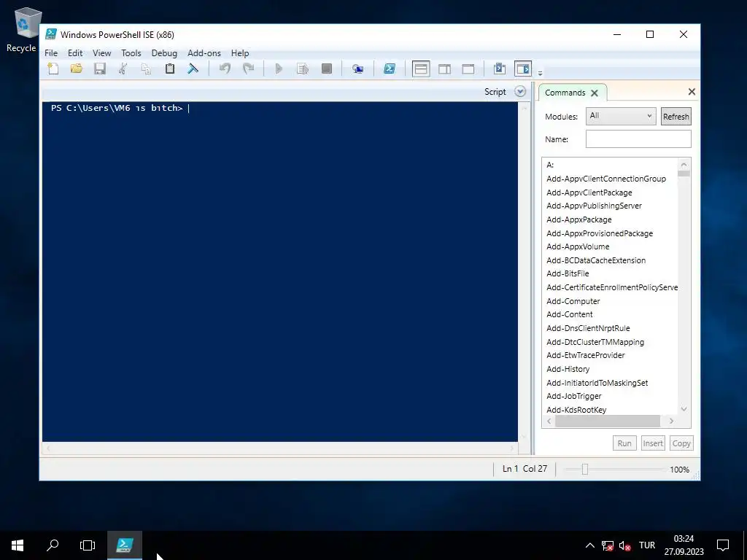This screenshot has width=747, height=560.
Task: Open the Help menu
Action: (239, 52)
